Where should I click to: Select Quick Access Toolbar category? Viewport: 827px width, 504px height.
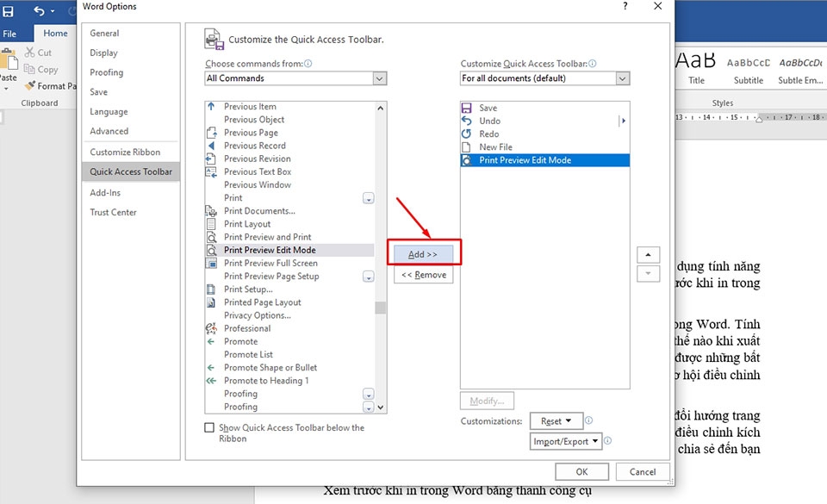pyautogui.click(x=131, y=171)
